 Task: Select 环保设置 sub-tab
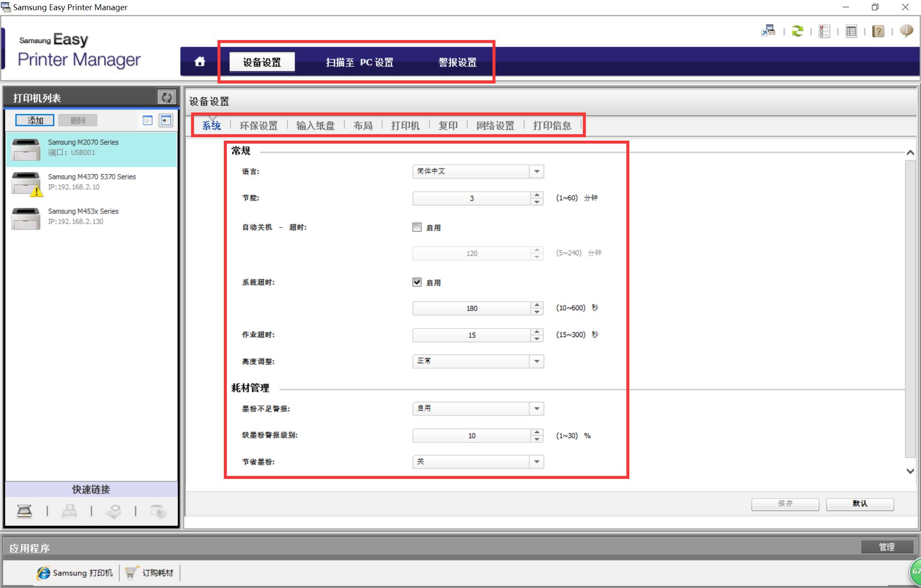[x=258, y=126]
